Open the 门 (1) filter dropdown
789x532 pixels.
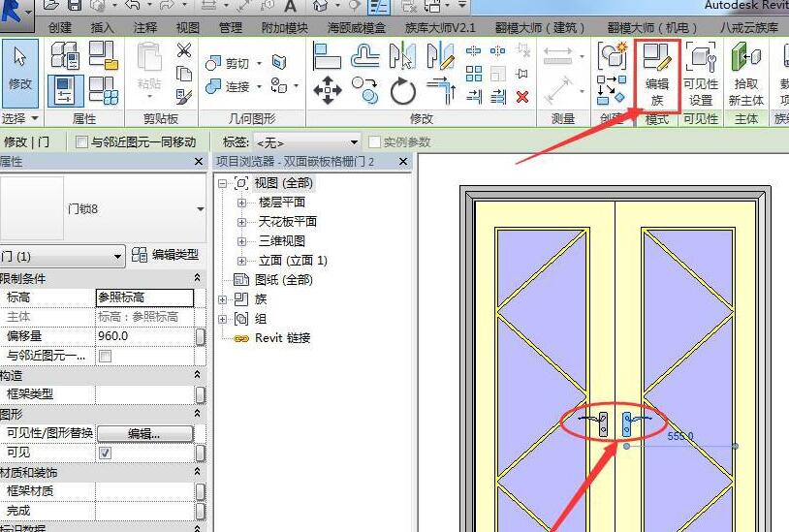click(117, 257)
